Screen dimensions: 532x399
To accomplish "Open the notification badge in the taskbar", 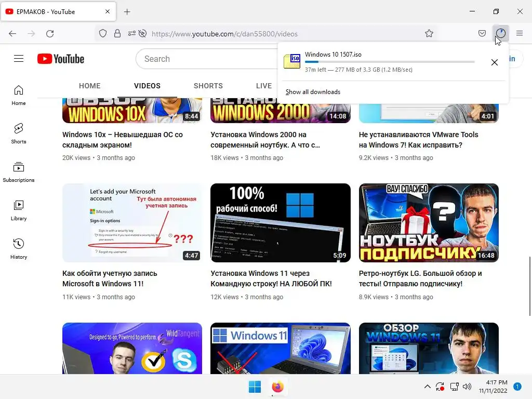I will [517, 387].
